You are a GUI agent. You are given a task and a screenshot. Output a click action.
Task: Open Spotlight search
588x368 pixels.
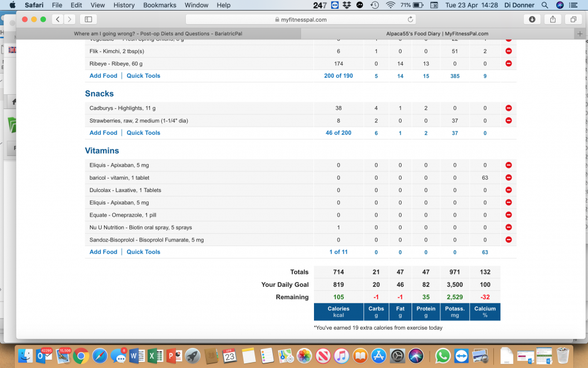tap(545, 5)
